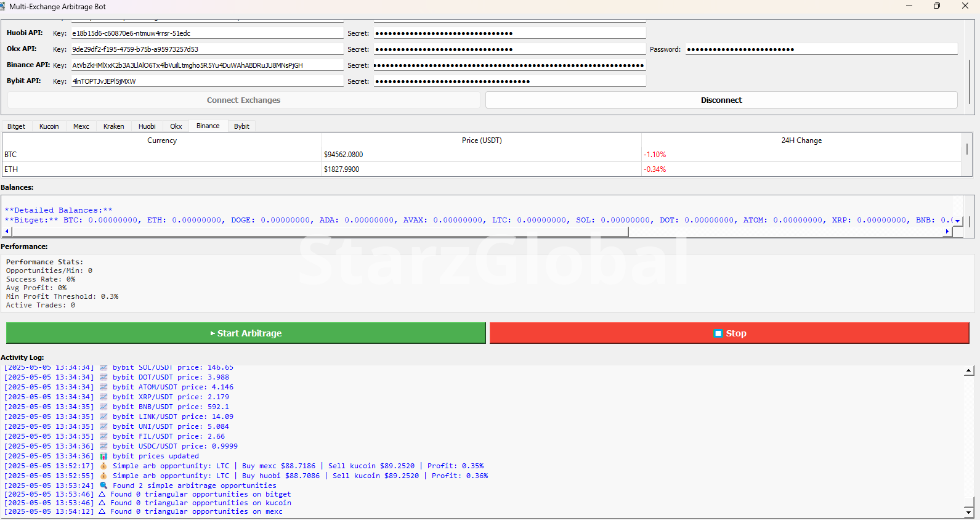
Task: Click the red Stop button
Action: [x=729, y=333]
